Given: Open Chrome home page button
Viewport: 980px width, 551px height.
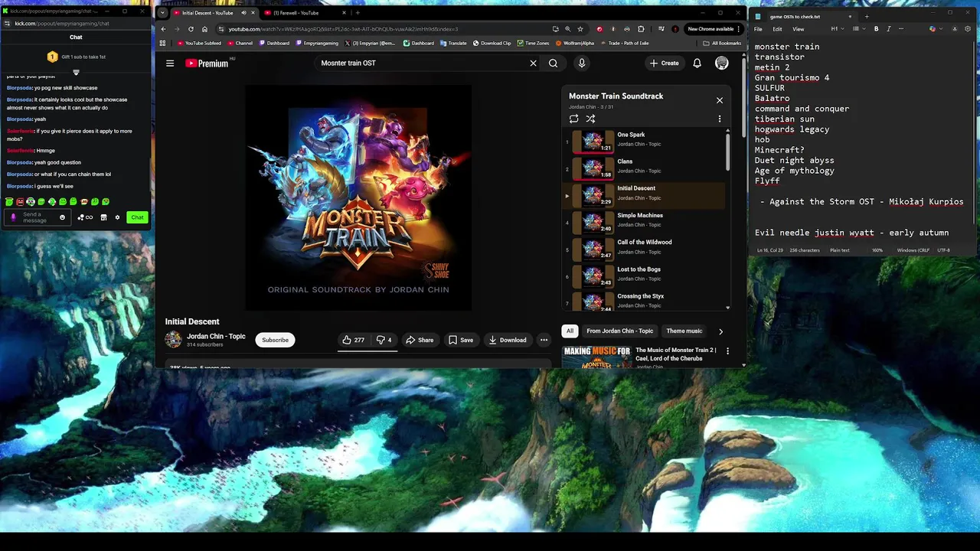Looking at the screenshot, I should (x=204, y=29).
